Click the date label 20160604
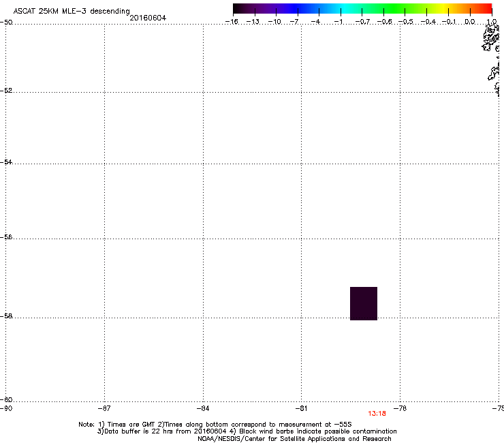 click(x=148, y=18)
